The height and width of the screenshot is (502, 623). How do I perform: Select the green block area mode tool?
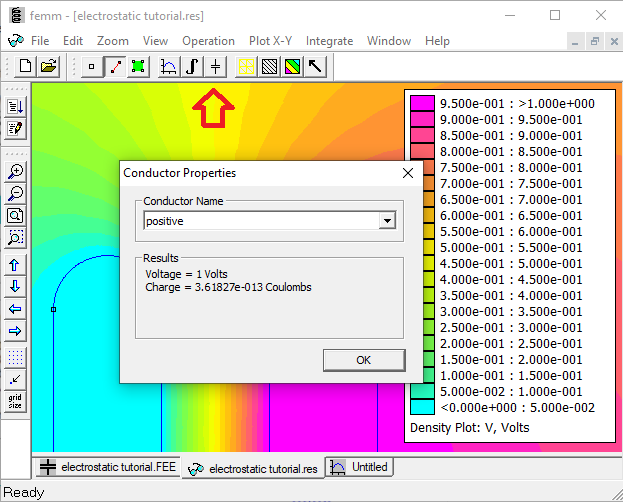pos(138,66)
